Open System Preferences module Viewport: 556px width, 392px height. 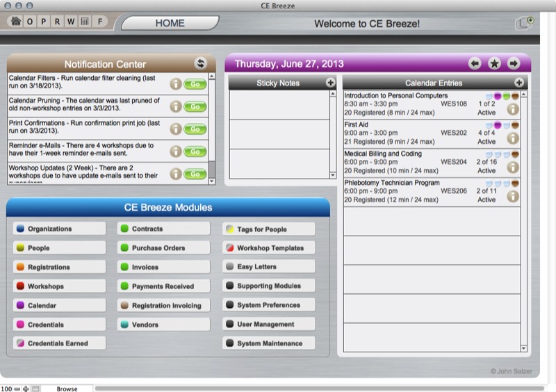[x=269, y=305]
